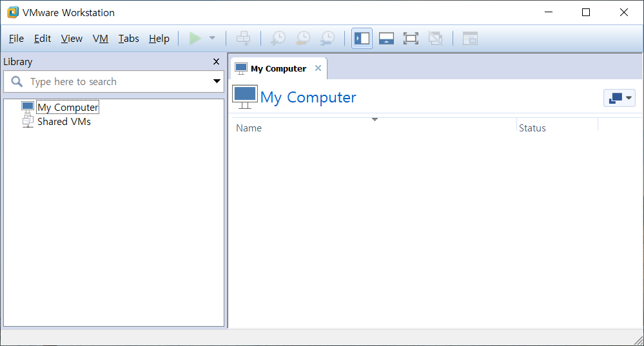Open the view options dropdown at right
The height and width of the screenshot is (346, 644).
620,98
